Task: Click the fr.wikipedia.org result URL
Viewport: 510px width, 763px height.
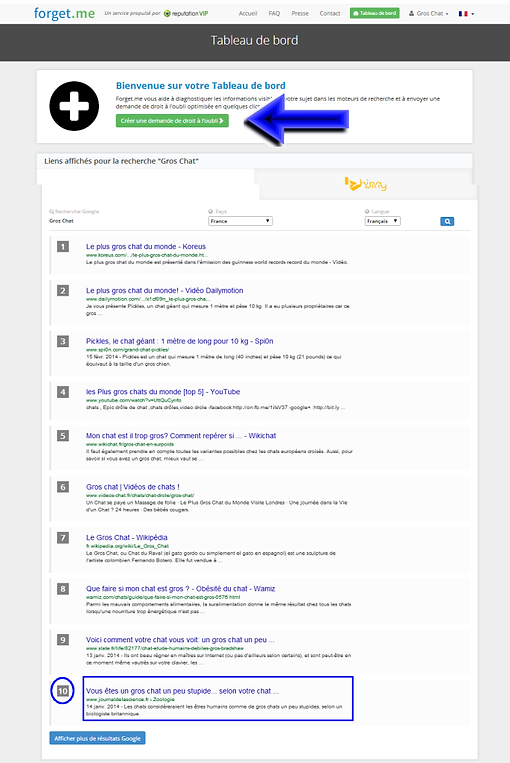Action: tap(128, 546)
